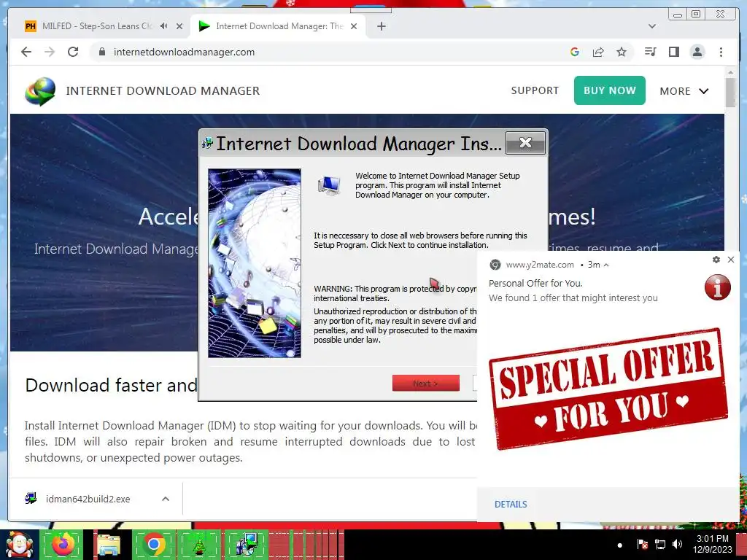This screenshot has height=560, width=747.
Task: Open the browser side panel
Action: point(673,52)
